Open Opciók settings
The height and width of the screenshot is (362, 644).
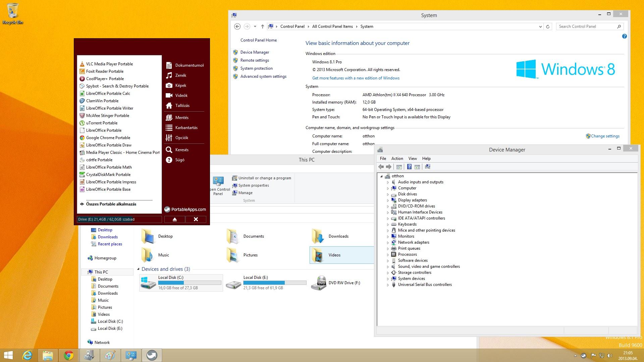coord(177,138)
